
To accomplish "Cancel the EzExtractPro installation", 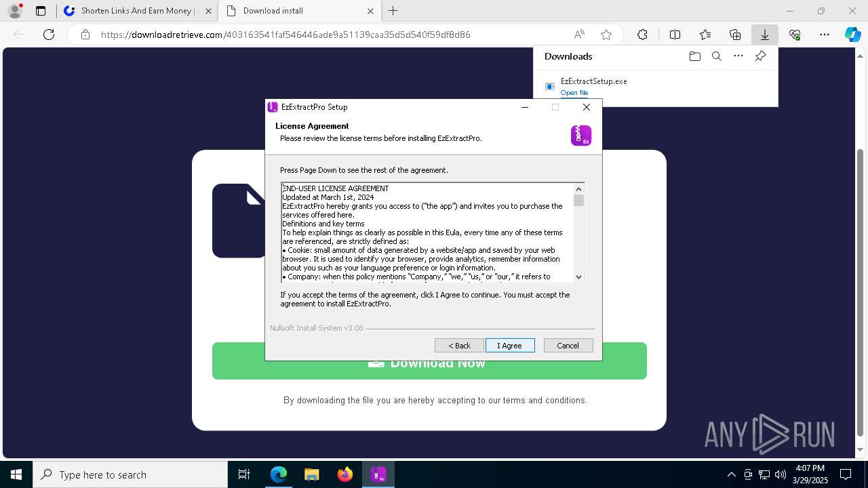I will [568, 346].
